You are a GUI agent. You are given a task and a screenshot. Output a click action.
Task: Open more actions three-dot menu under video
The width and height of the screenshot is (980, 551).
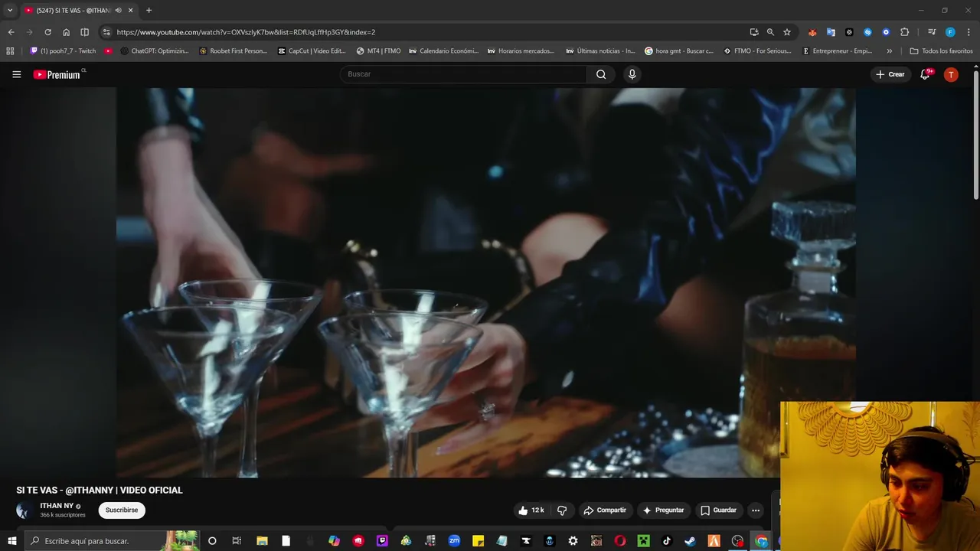click(756, 510)
